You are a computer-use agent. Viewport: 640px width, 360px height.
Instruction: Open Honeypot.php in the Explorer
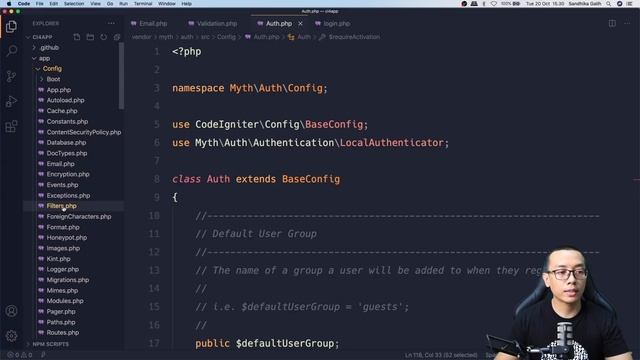point(67,238)
